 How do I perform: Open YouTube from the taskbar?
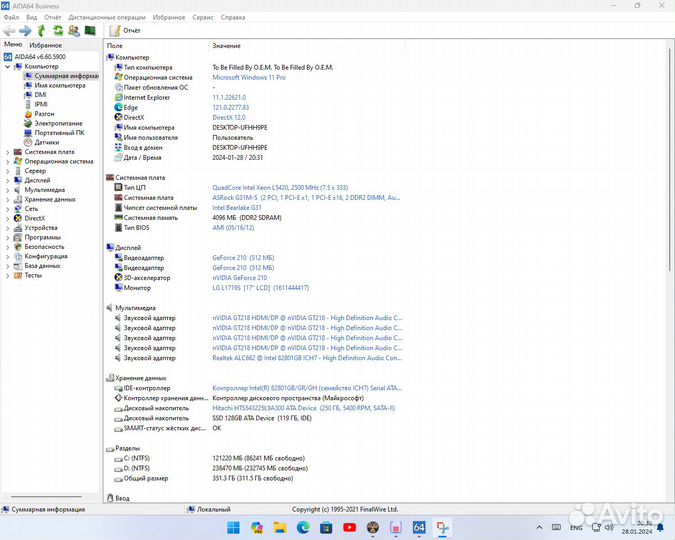point(350,527)
